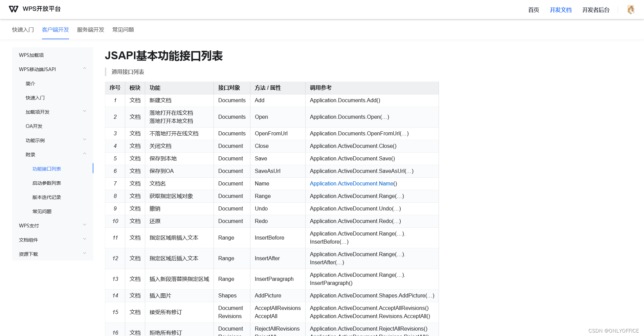Open the Application.ActiveDocument.Name link
The height and width of the screenshot is (336, 644).
[x=352, y=183]
